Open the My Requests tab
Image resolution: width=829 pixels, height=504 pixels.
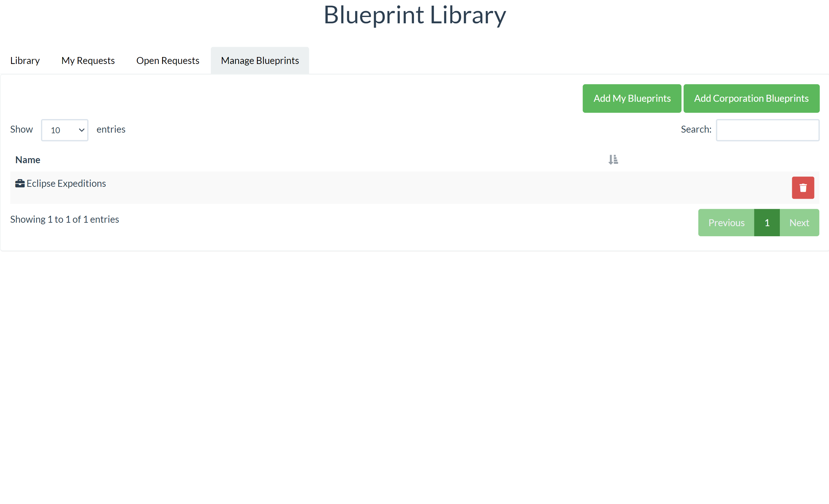click(x=88, y=60)
